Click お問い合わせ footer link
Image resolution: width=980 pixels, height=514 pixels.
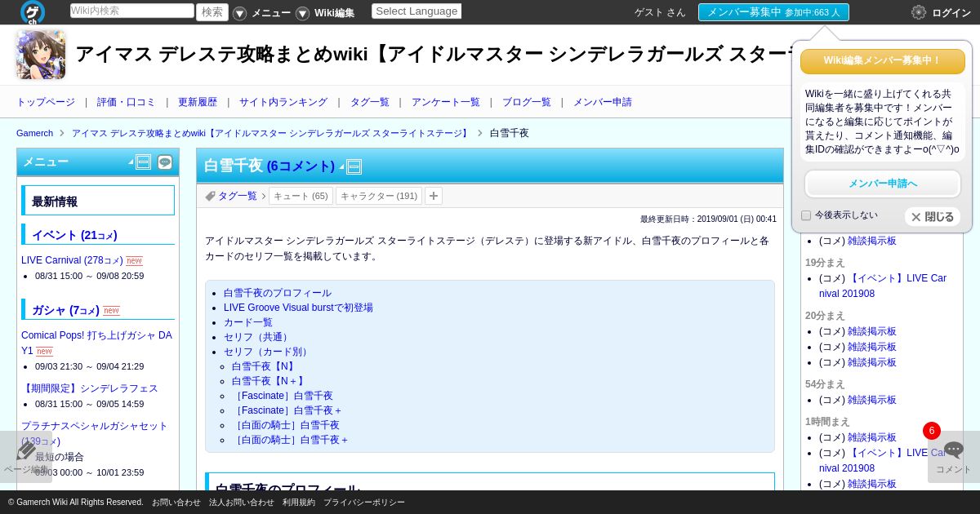(176, 503)
